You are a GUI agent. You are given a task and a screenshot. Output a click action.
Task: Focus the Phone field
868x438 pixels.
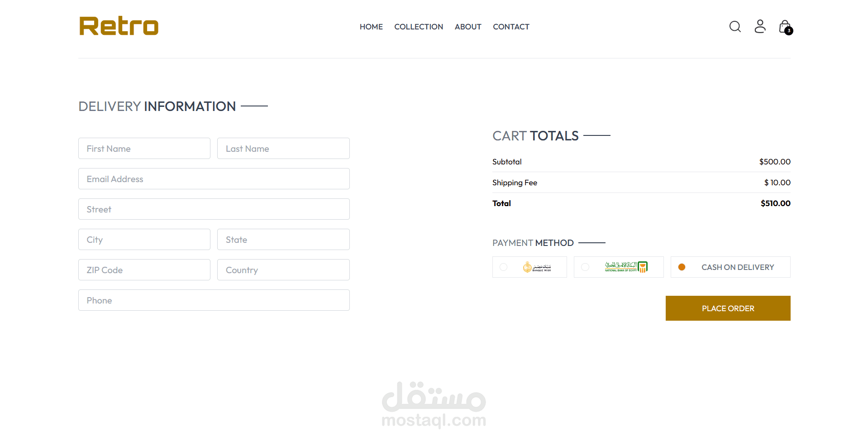pyautogui.click(x=214, y=300)
